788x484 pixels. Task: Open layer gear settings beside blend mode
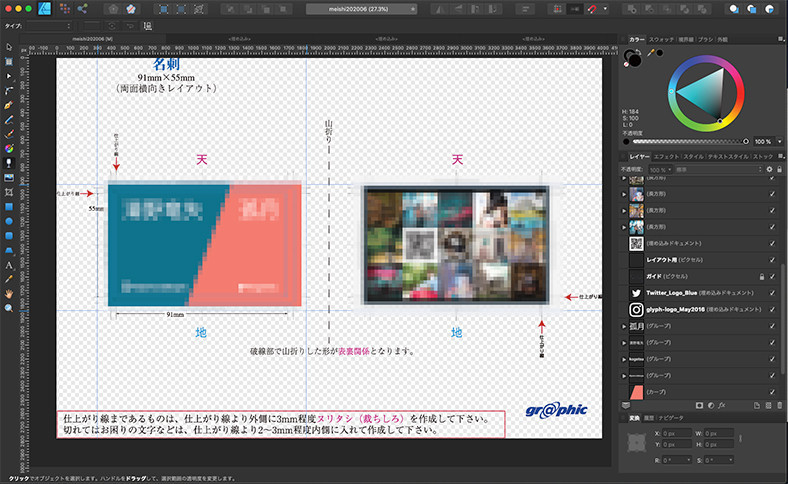(769, 169)
